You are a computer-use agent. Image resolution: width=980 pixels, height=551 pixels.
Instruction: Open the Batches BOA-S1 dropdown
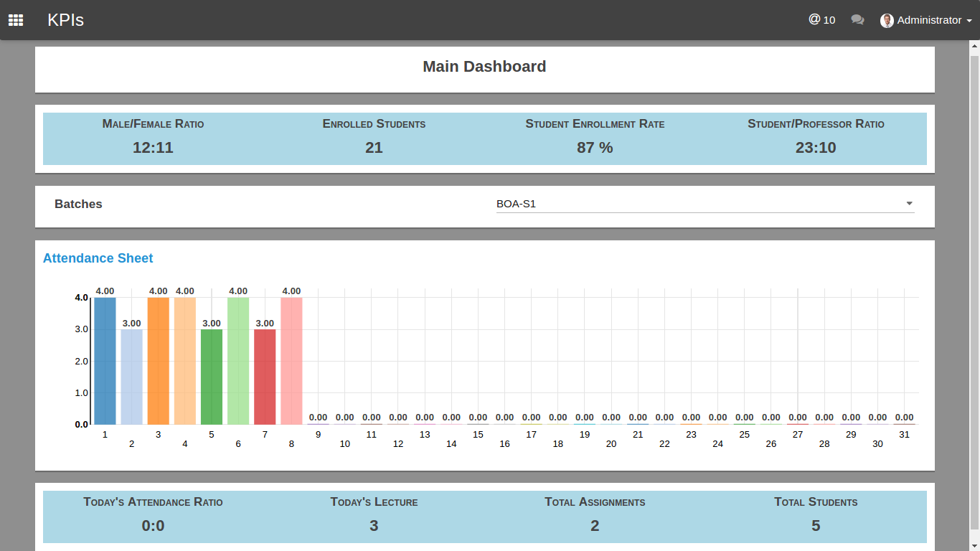click(x=705, y=204)
